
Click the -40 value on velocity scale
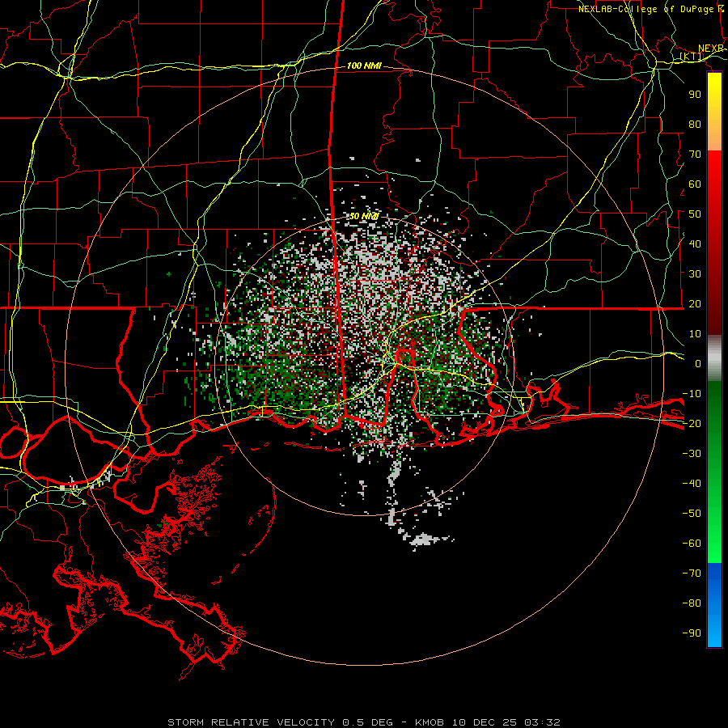692,484
